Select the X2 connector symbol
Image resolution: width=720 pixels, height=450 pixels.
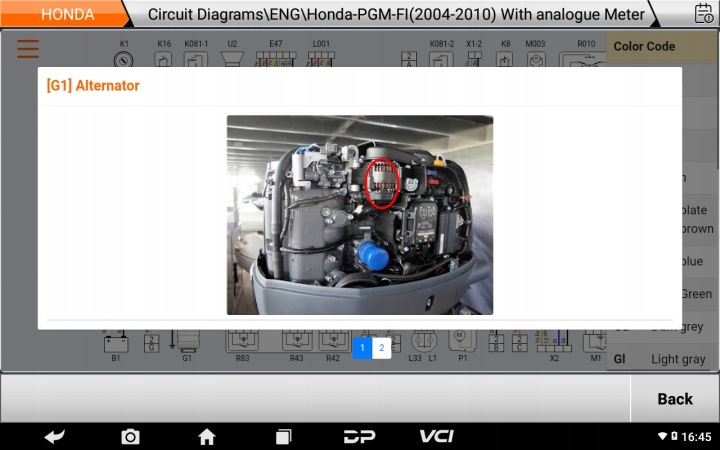tap(554, 342)
